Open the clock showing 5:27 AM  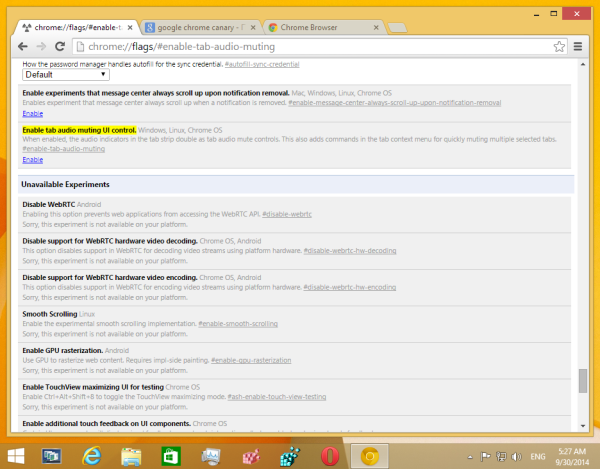point(572,457)
